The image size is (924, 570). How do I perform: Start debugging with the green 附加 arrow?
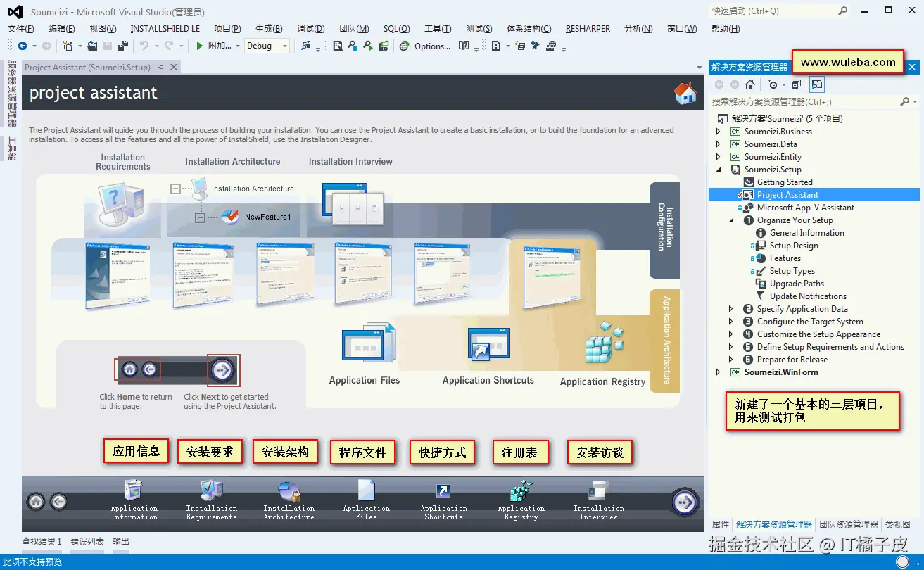199,46
